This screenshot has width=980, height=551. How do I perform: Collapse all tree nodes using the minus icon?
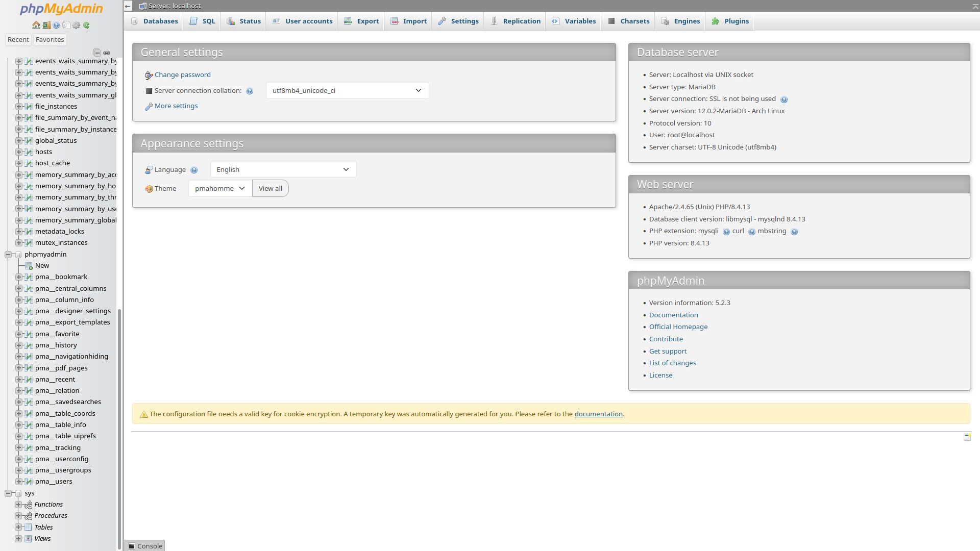click(x=97, y=53)
